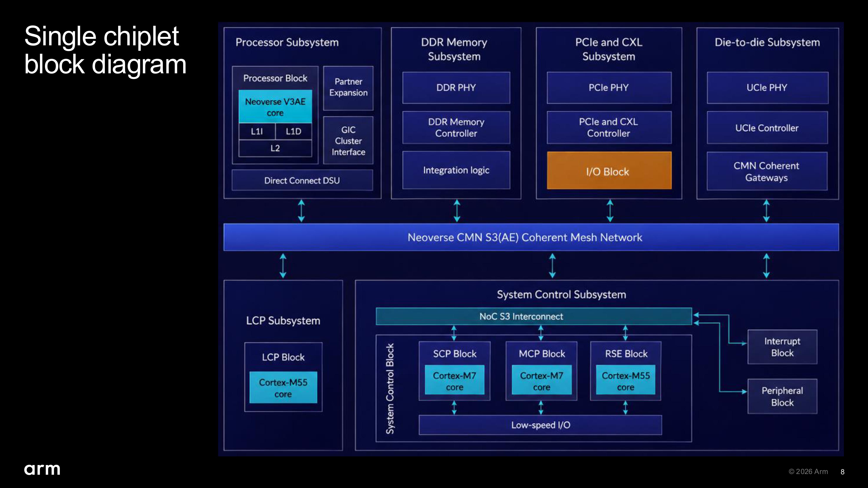Screen dimensions: 868x488
Task: Click the Neoverse V3AE core block
Action: (x=275, y=106)
